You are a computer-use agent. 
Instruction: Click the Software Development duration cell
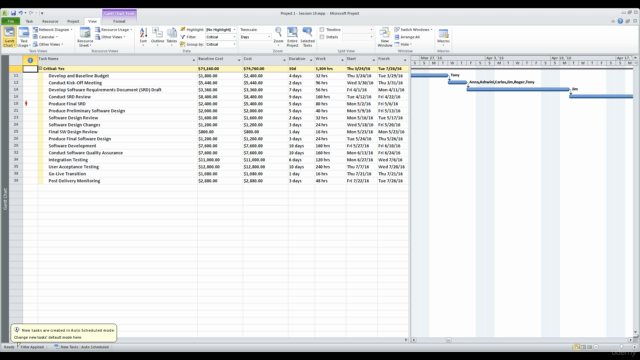(301, 146)
